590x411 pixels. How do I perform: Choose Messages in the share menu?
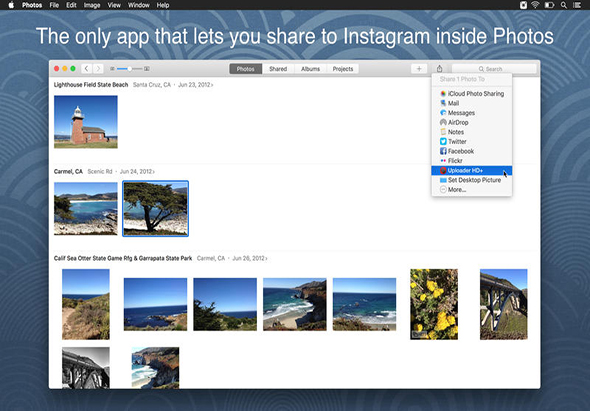click(x=471, y=113)
